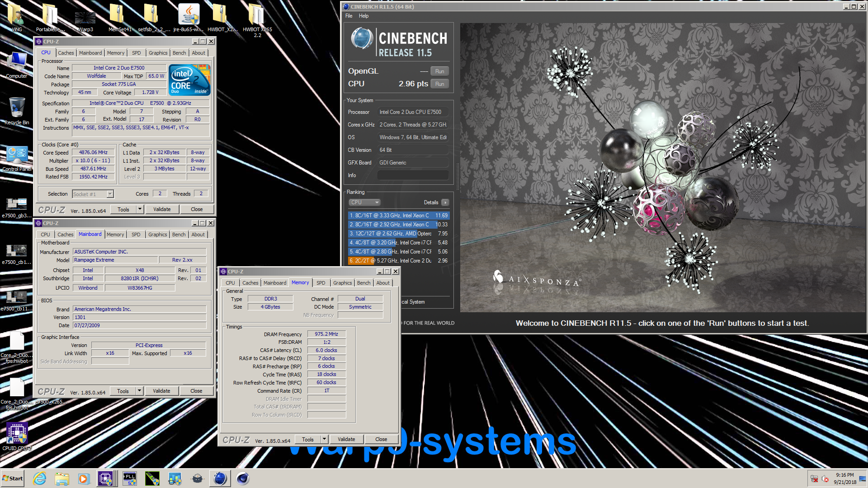Run the CPU test in Cinebench
Image resolution: width=868 pixels, height=488 pixels.
(x=439, y=84)
